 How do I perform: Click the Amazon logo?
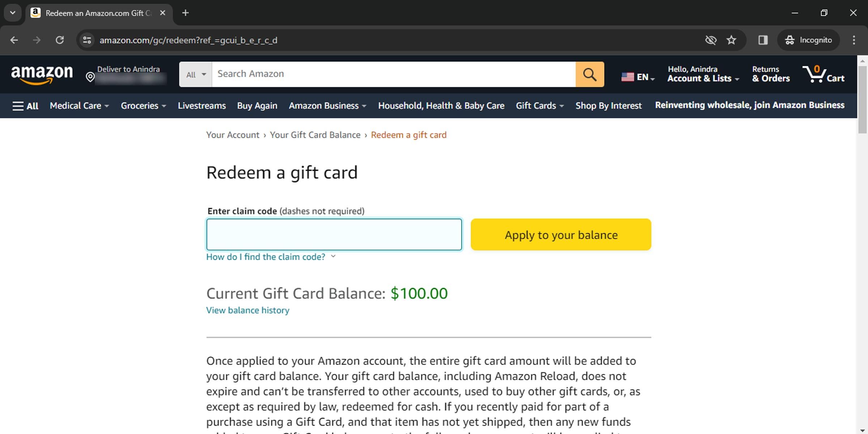pos(42,74)
